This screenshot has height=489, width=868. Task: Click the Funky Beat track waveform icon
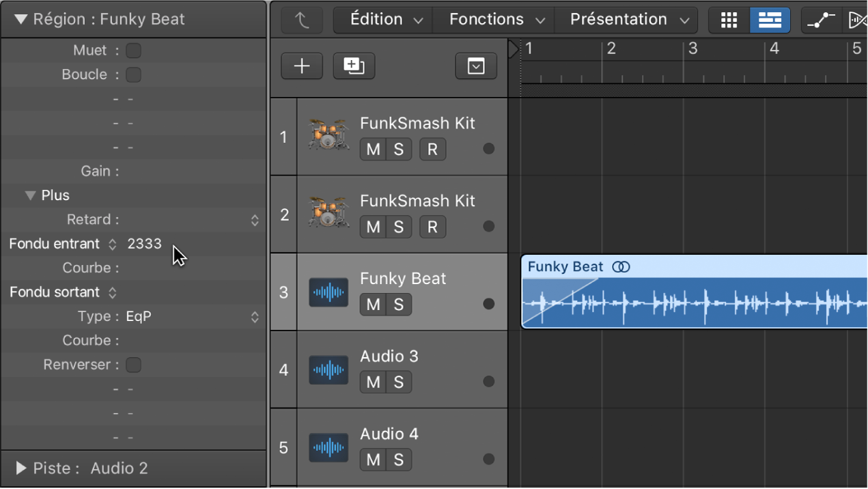[x=328, y=293]
